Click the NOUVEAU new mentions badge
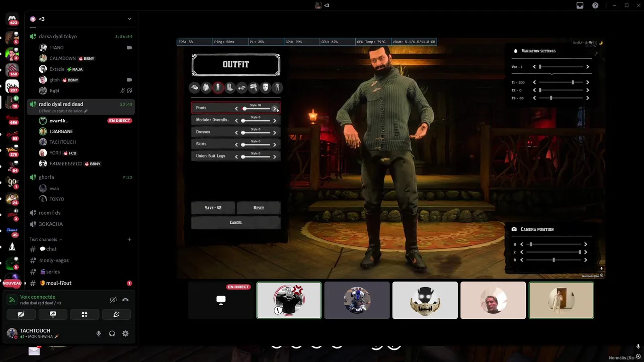The image size is (644, 362). (12, 283)
